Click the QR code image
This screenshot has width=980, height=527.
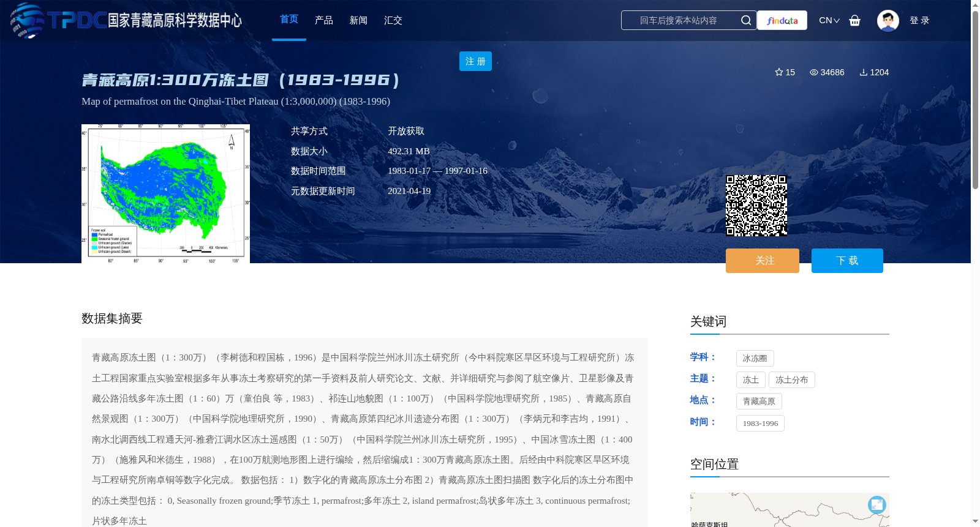[x=756, y=206]
